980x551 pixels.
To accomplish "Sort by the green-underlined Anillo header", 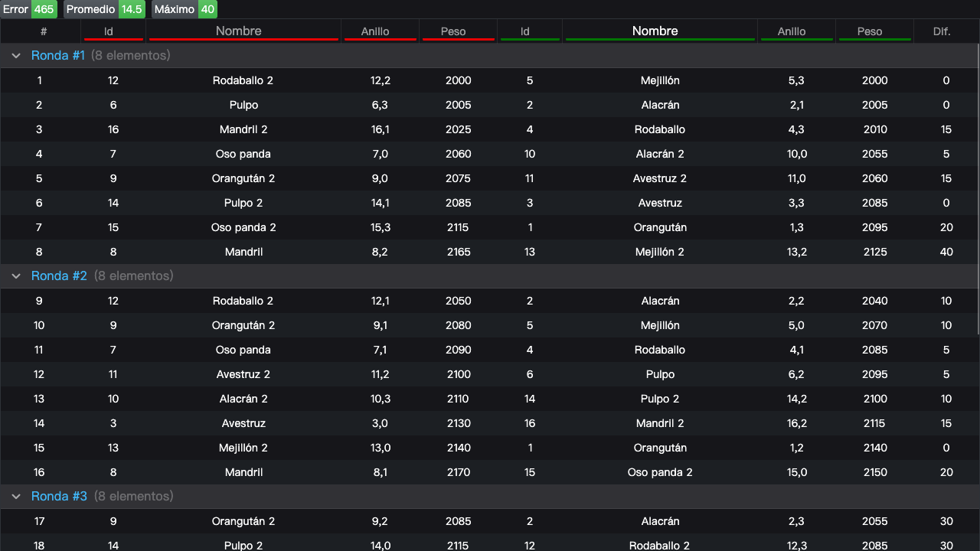I will click(x=792, y=31).
